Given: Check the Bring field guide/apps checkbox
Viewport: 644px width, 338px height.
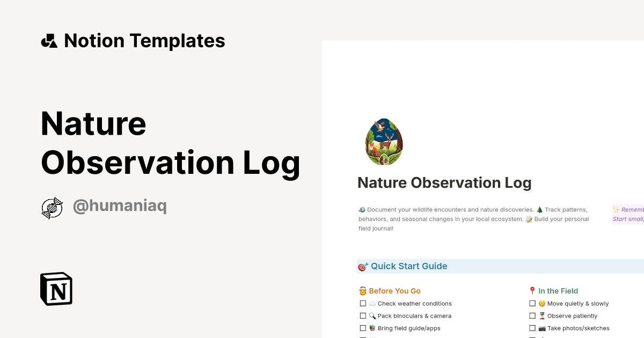Looking at the screenshot, I should click(x=363, y=328).
